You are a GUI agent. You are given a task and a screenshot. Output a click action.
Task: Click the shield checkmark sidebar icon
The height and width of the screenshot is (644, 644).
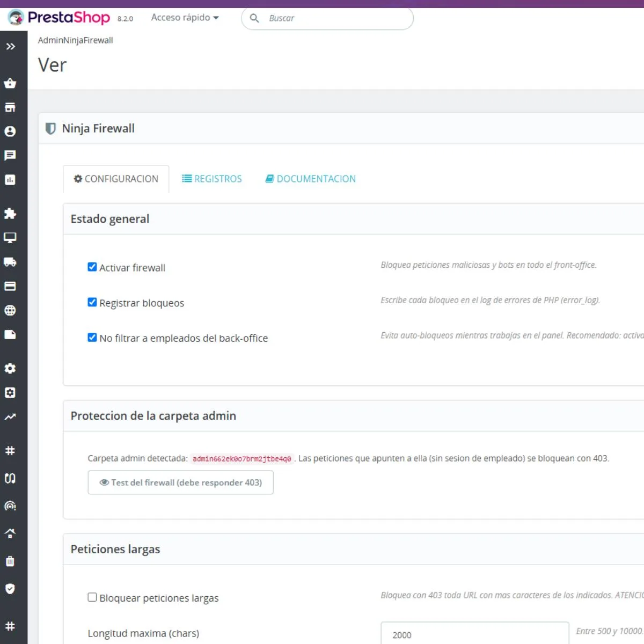coord(10,589)
